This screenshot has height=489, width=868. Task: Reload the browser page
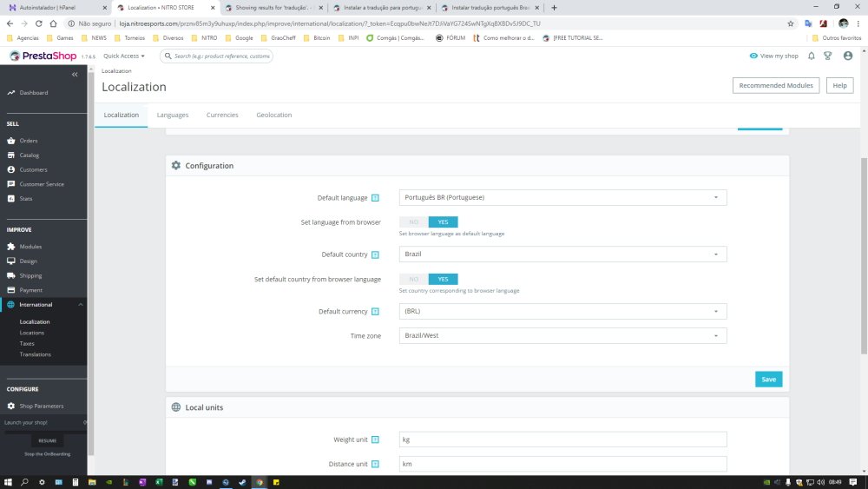[39, 23]
